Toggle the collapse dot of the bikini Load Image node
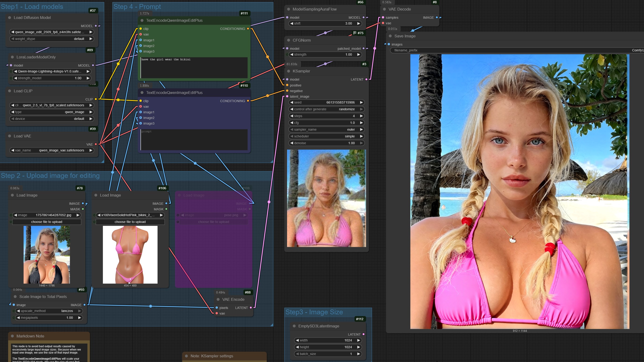The image size is (644, 362). 96,195
